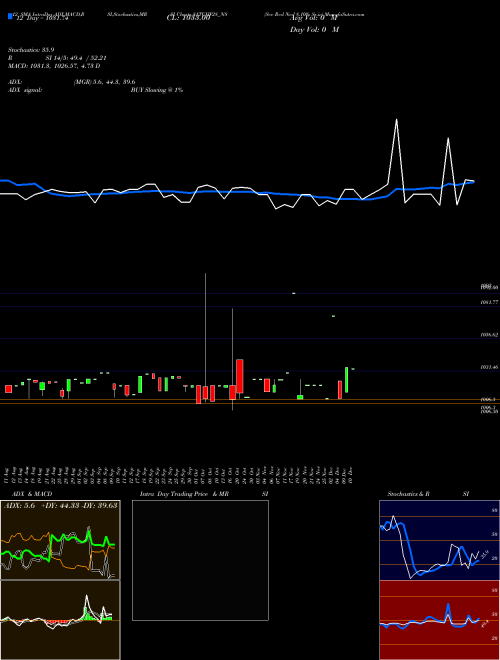
Task: Click the 'MACD: 1031.3, 1026.57, 4.73 D' line
Action: click(x=54, y=66)
